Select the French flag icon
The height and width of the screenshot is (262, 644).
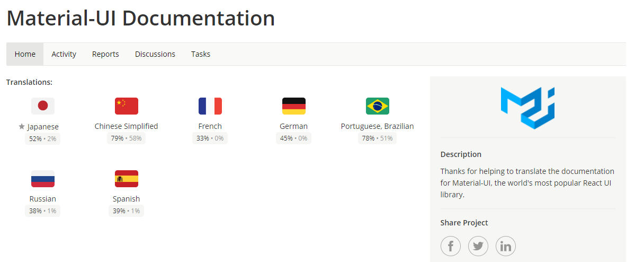point(210,106)
